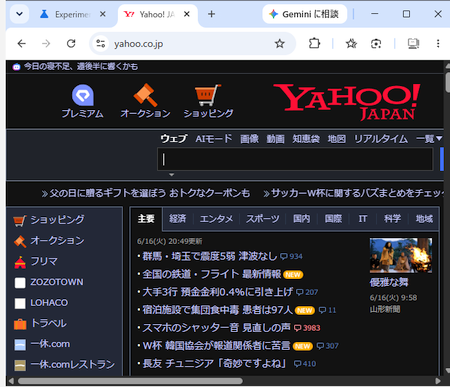View site information icon in address bar
This screenshot has height=387, width=450.
[100, 44]
